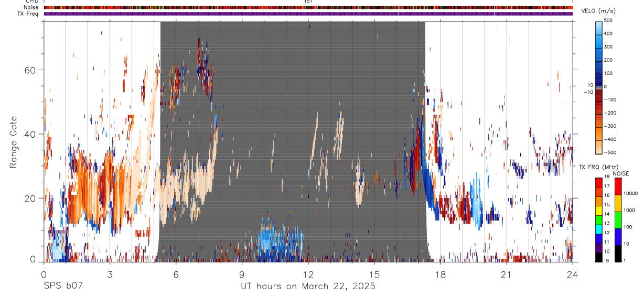Click the green segment of NOISE scale
Viewport: 644px width, 297px height.
[x=618, y=220]
